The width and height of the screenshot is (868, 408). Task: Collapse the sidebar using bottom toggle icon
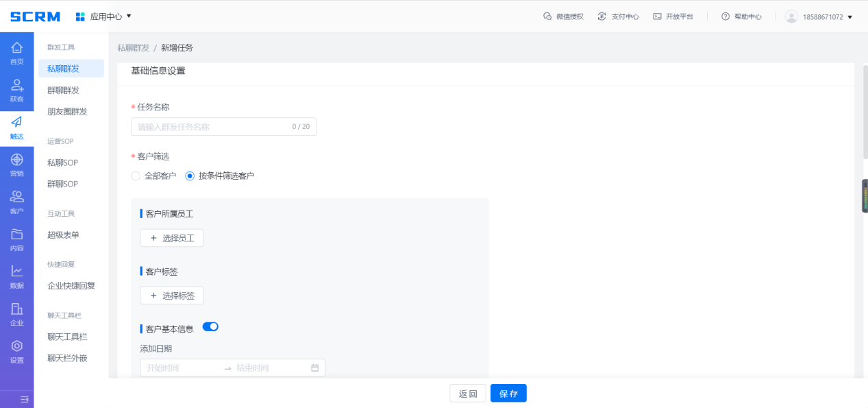[24, 399]
